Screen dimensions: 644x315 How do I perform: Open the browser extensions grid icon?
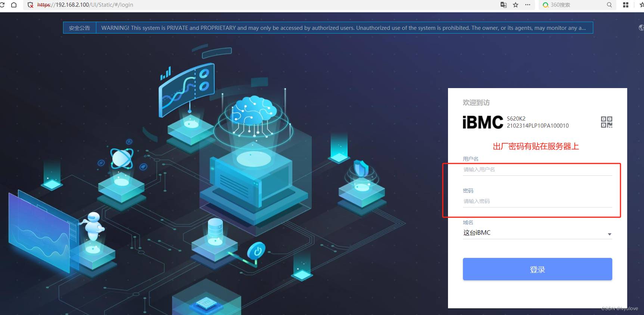pyautogui.click(x=626, y=5)
